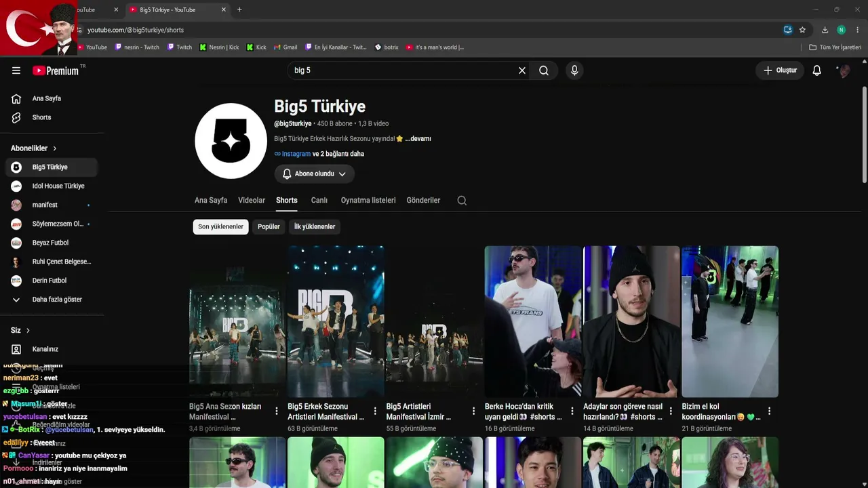This screenshot has width=868, height=488.
Task: Select the İlk yüklenenler filter chip
Action: (315, 226)
